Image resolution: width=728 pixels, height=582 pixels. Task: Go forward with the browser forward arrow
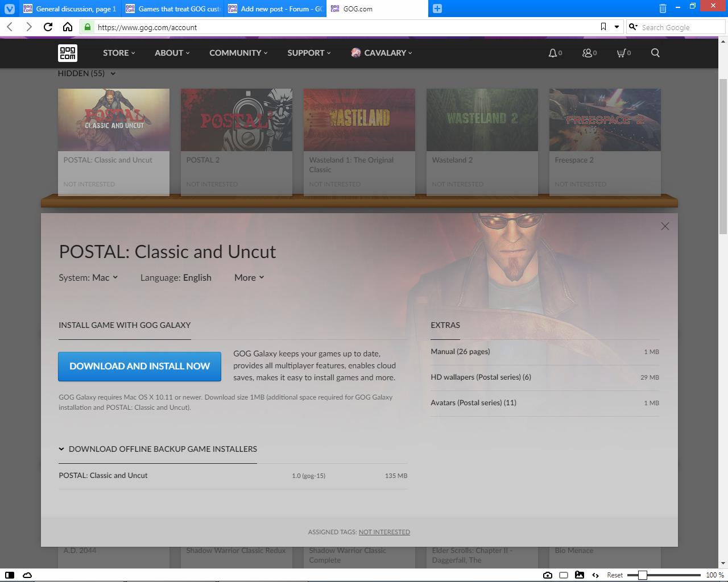coord(29,27)
